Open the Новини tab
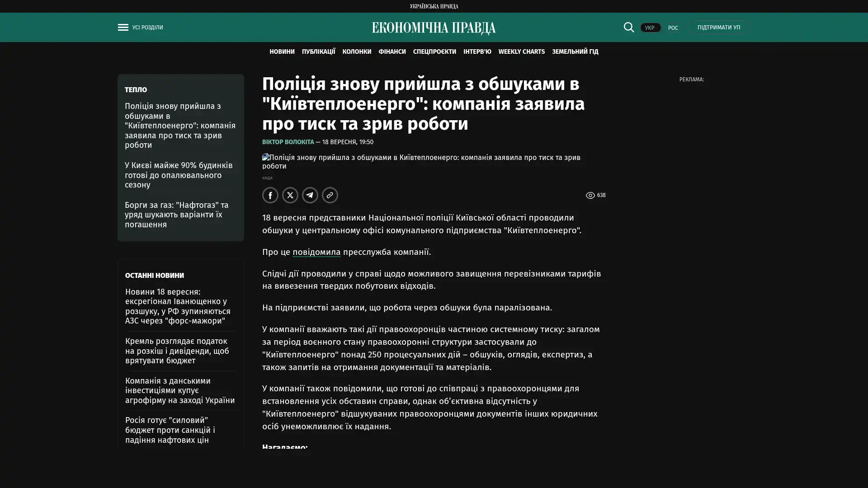This screenshot has height=488, width=868. pyautogui.click(x=282, y=52)
